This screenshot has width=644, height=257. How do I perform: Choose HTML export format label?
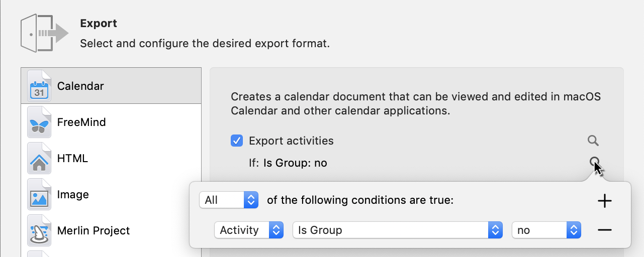tap(72, 159)
